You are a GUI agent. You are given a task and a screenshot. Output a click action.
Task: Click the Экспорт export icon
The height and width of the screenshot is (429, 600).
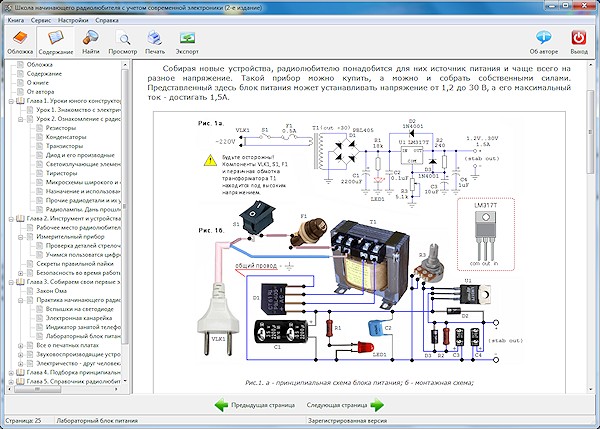(187, 42)
